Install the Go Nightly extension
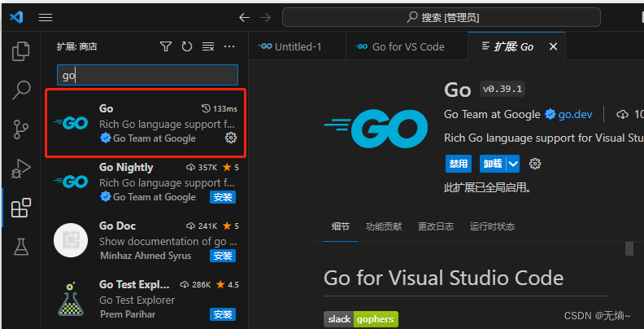 [223, 197]
